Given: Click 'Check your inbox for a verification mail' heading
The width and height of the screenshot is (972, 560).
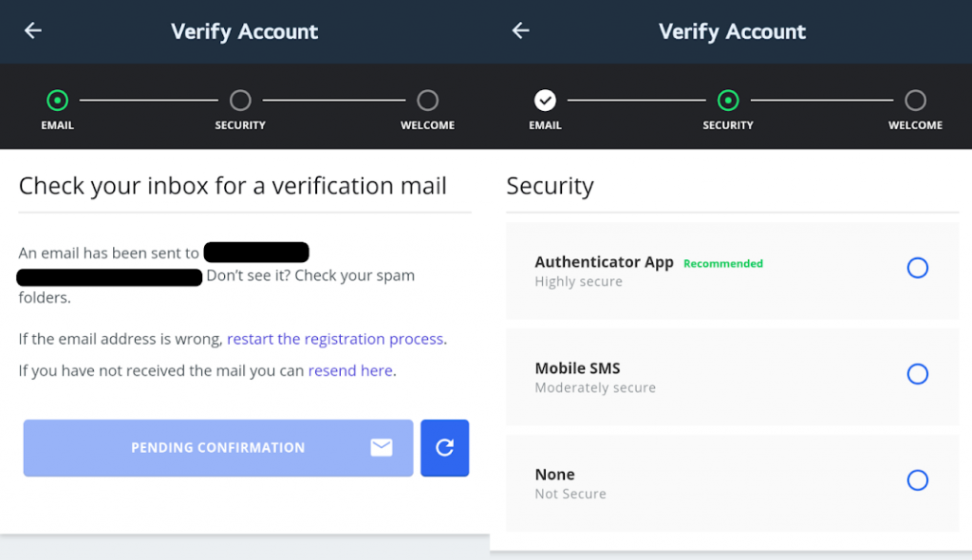Looking at the screenshot, I should 233,186.
